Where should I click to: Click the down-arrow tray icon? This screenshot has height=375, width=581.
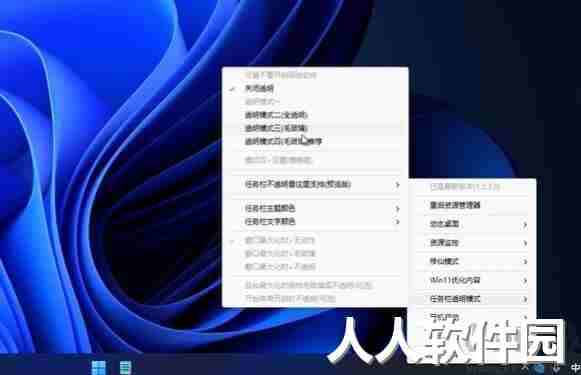557,367
